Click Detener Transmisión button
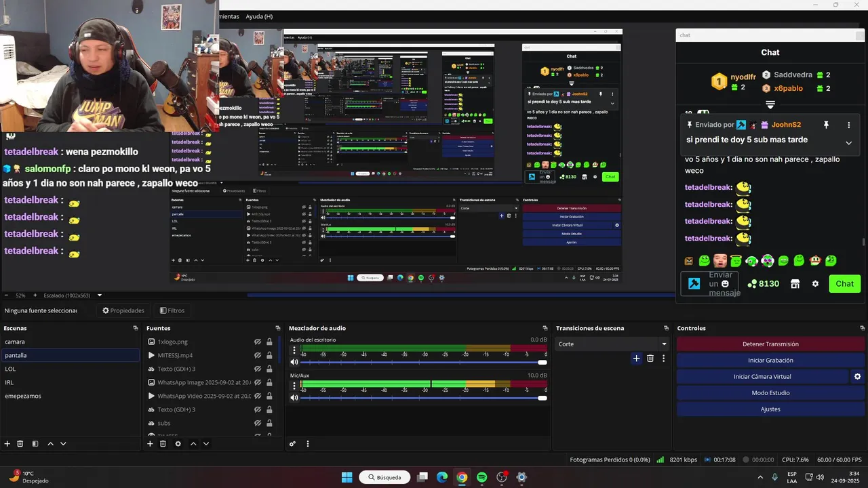 tap(770, 344)
